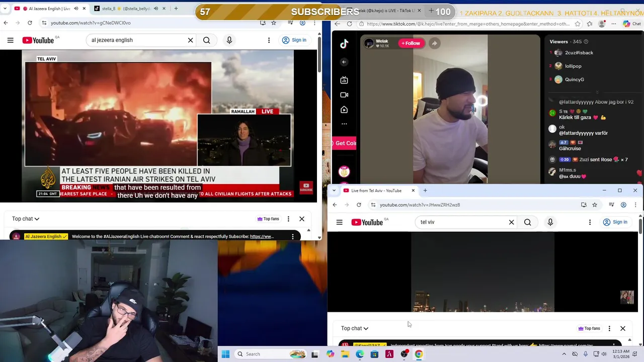Open File Explorer from the taskbar

click(345, 354)
